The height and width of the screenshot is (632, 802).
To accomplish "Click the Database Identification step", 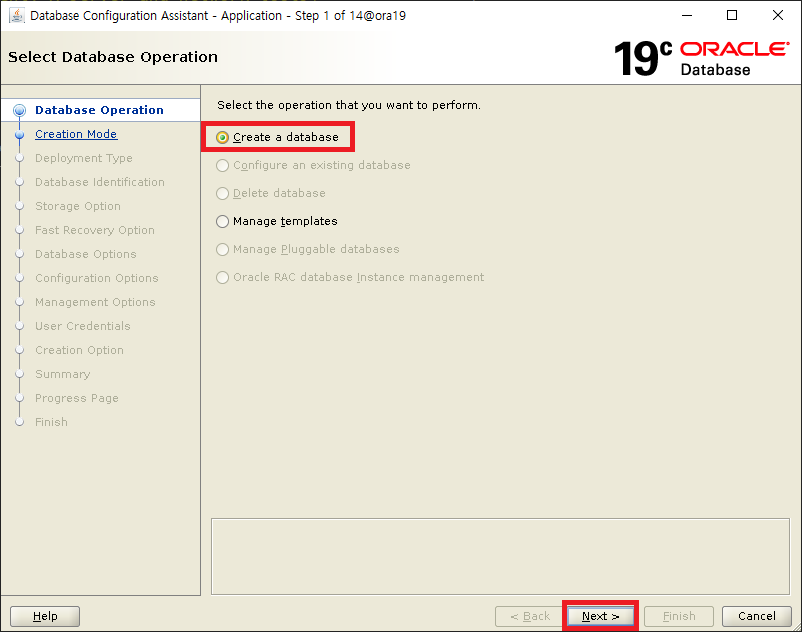I will tap(100, 182).
